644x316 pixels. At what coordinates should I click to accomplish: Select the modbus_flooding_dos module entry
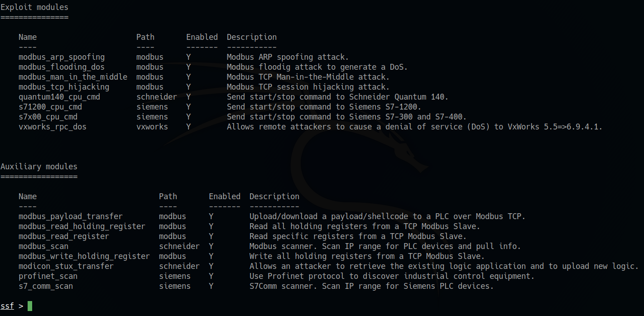tap(61, 67)
